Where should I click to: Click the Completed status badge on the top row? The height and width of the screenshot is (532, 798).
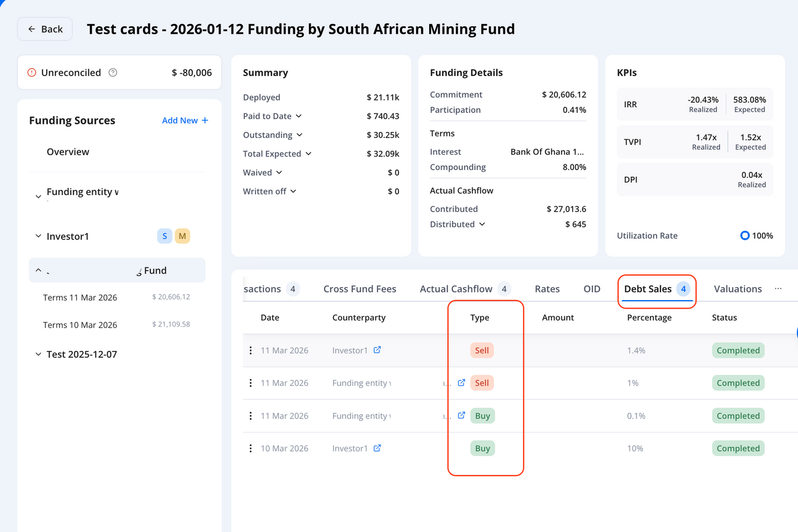(x=738, y=350)
